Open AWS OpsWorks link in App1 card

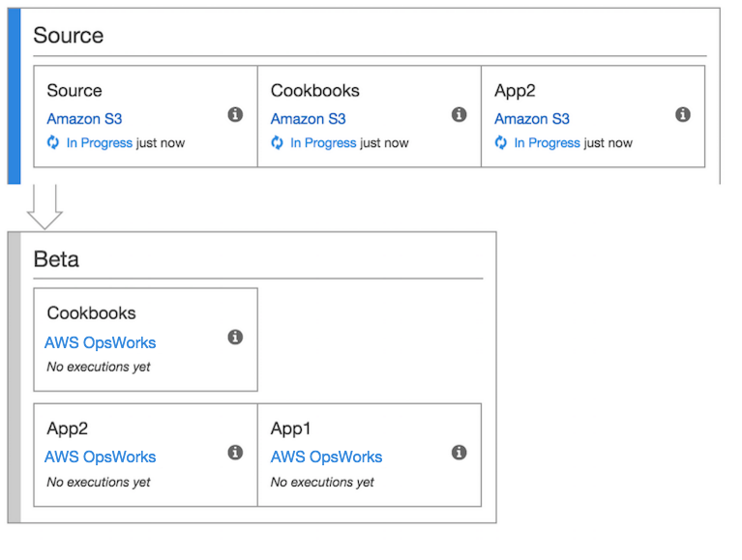[x=326, y=457]
